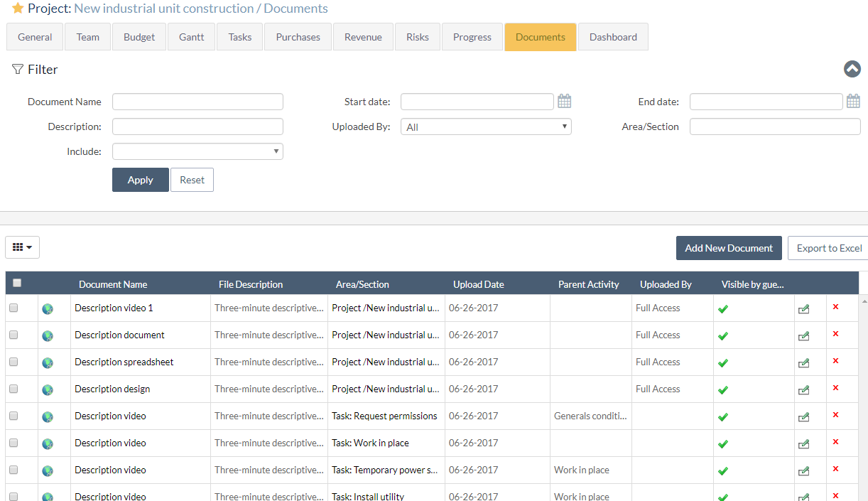
Task: Toggle guest visibility for Description video 1
Action: 723,308
